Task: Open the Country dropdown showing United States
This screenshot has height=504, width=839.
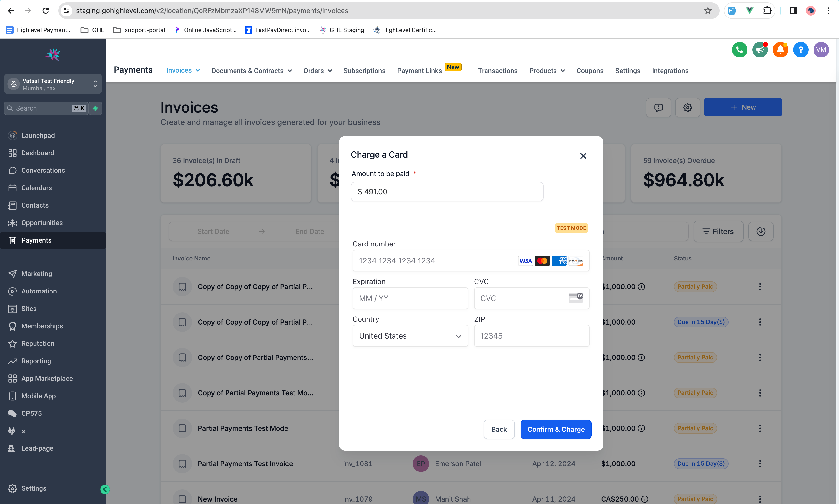Action: (x=410, y=336)
